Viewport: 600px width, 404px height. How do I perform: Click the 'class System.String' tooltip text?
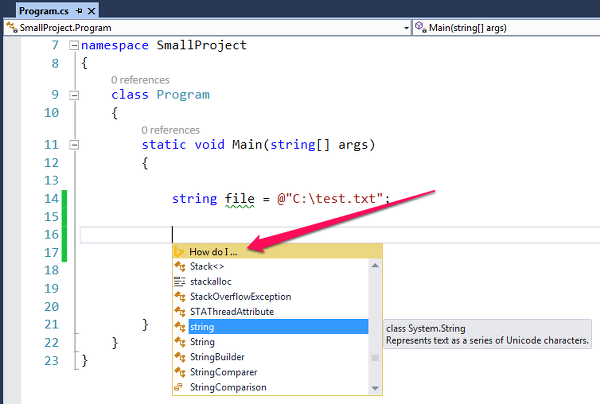tap(426, 328)
